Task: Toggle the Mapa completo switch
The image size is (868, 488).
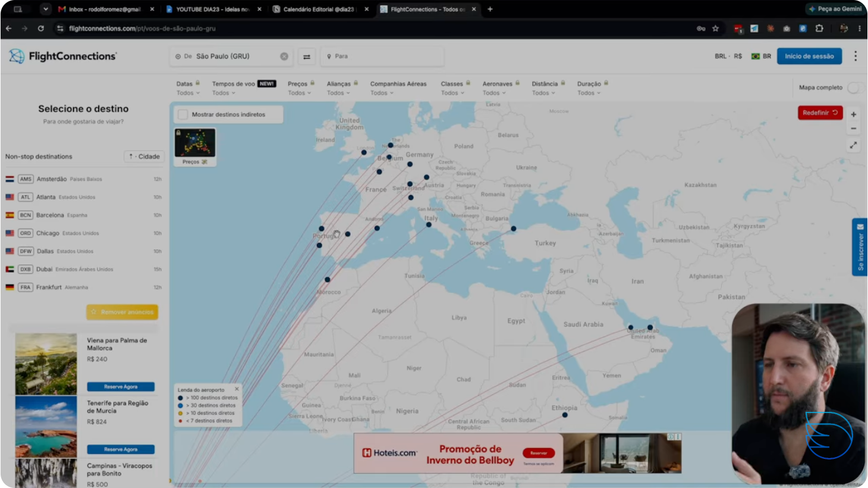Action: [856, 87]
